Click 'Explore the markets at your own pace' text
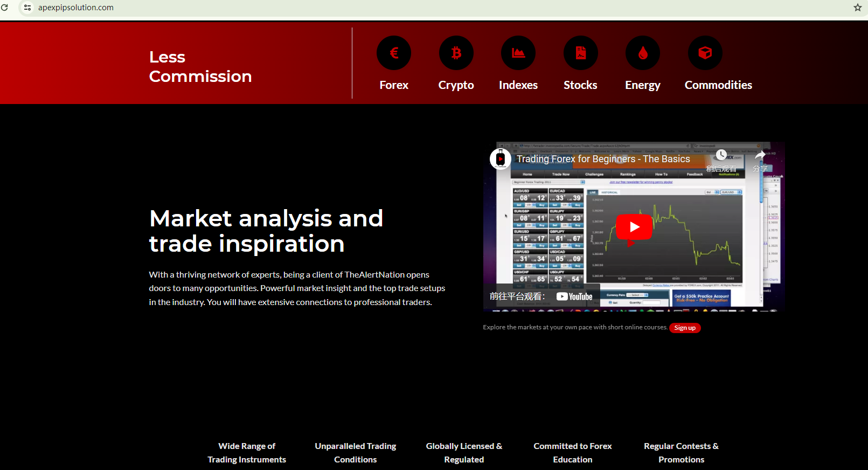Image resolution: width=868 pixels, height=470 pixels. [575, 327]
